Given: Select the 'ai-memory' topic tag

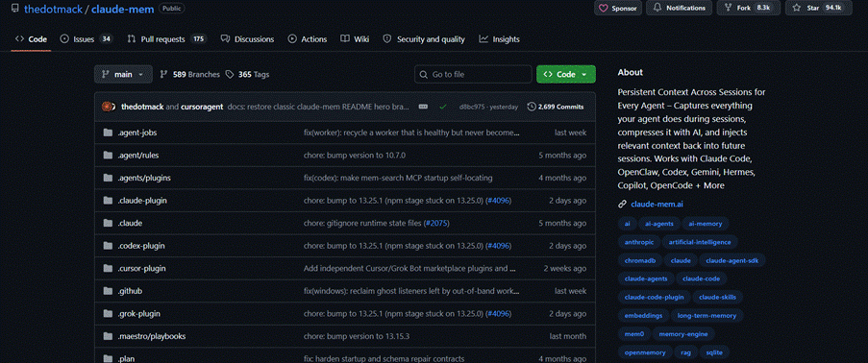Looking at the screenshot, I should pos(706,224).
